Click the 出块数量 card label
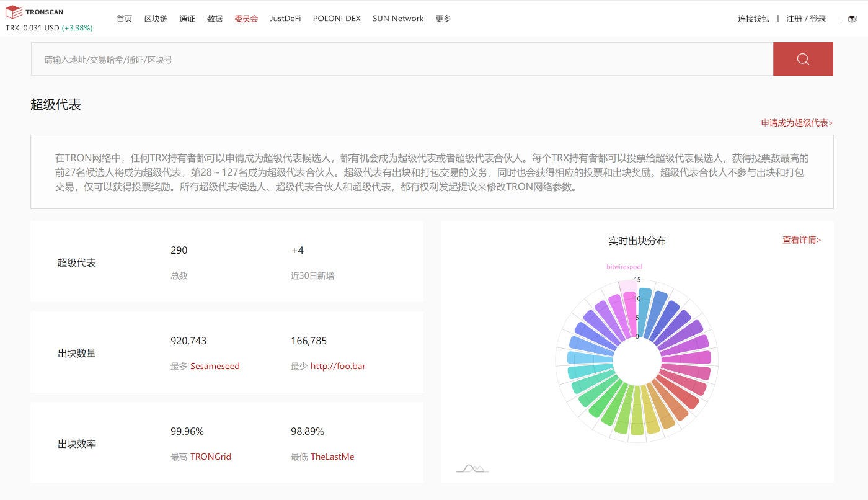 click(77, 354)
